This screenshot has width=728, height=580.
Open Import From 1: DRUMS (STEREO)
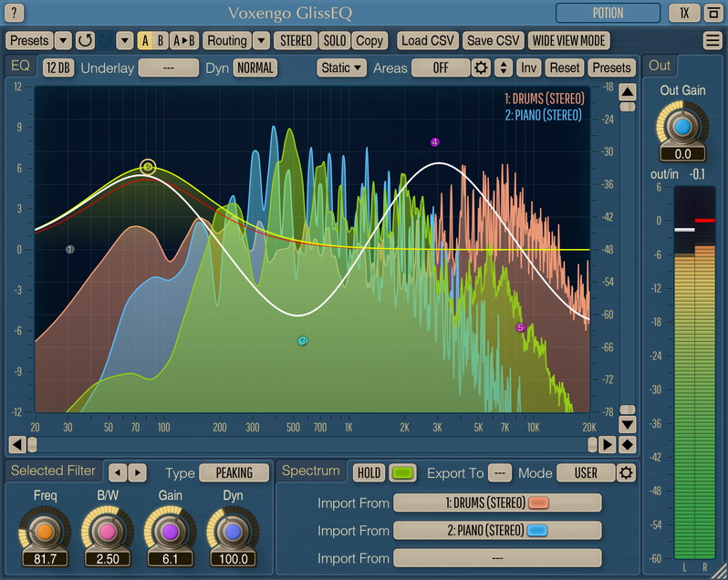497,503
